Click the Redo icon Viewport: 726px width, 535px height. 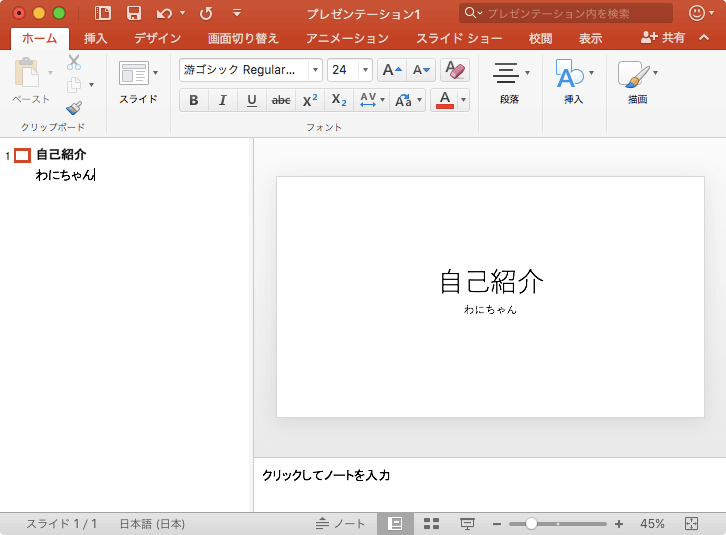[206, 13]
